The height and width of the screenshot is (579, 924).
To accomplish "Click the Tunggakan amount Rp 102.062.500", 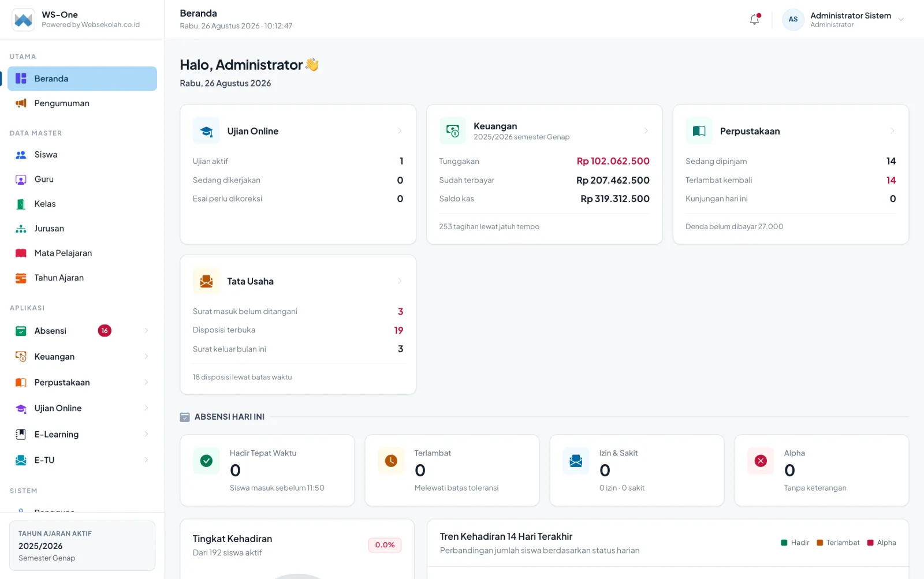I will click(613, 161).
